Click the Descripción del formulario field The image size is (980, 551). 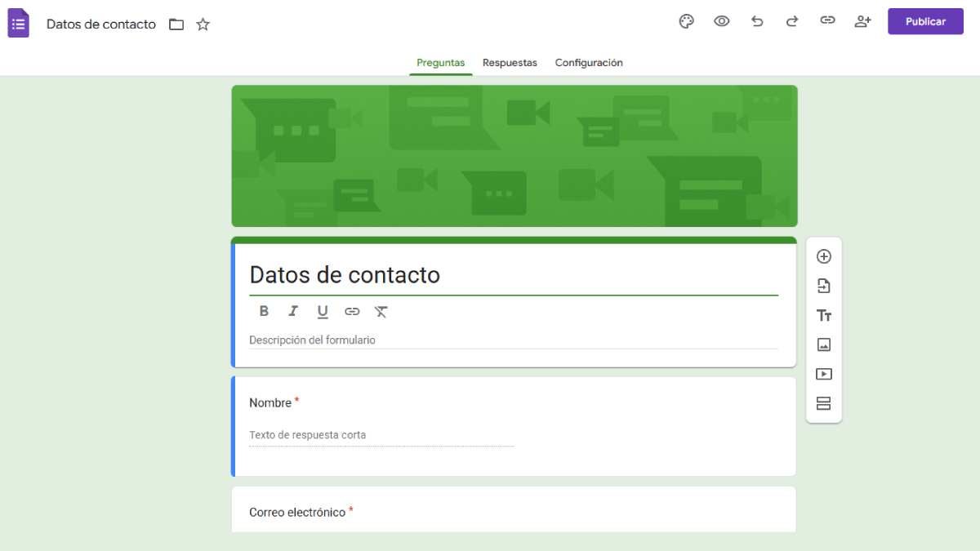point(514,340)
